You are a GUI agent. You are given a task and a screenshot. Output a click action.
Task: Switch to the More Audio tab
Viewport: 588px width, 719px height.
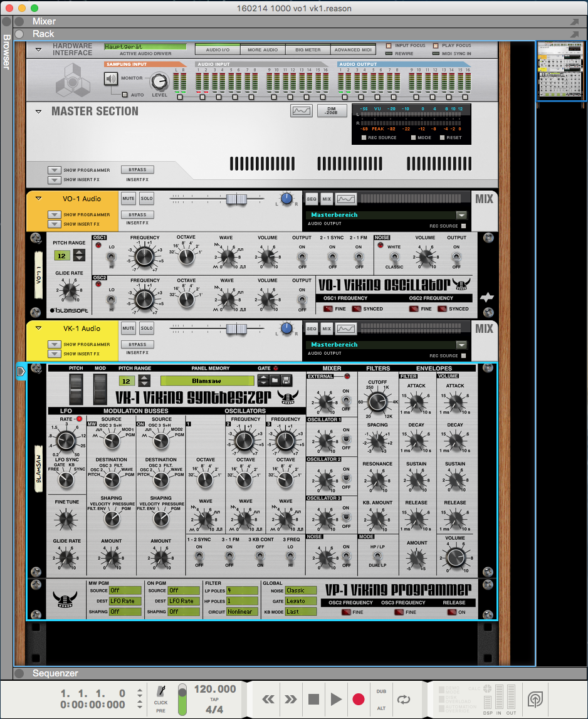coord(263,50)
